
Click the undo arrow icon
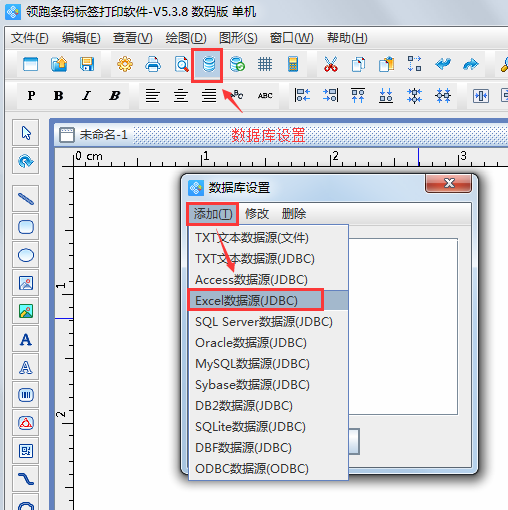pyautogui.click(x=443, y=64)
